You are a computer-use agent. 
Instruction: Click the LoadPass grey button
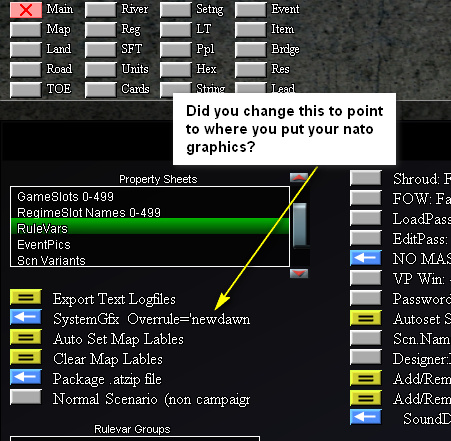[x=366, y=218]
